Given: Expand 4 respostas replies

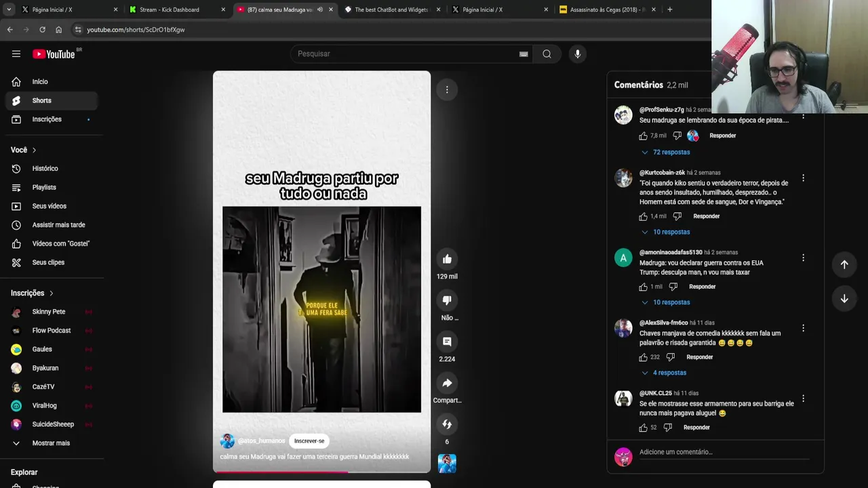Looking at the screenshot, I should [x=664, y=373].
